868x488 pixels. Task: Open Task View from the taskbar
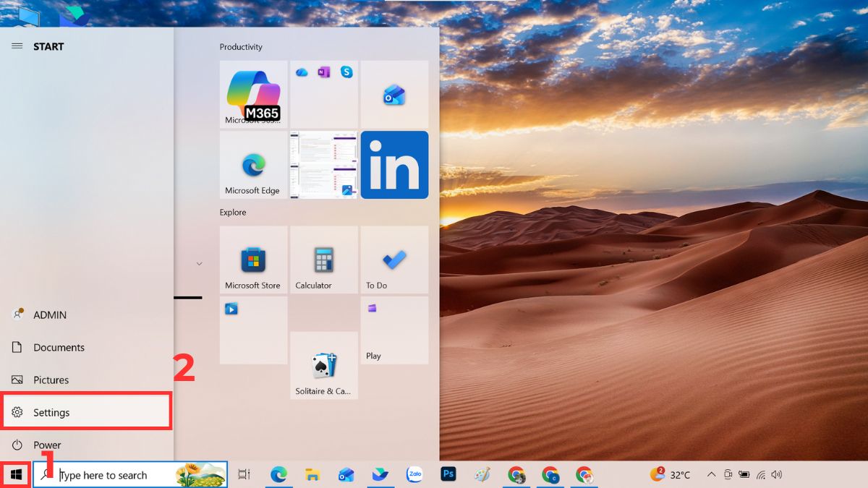coord(244,475)
